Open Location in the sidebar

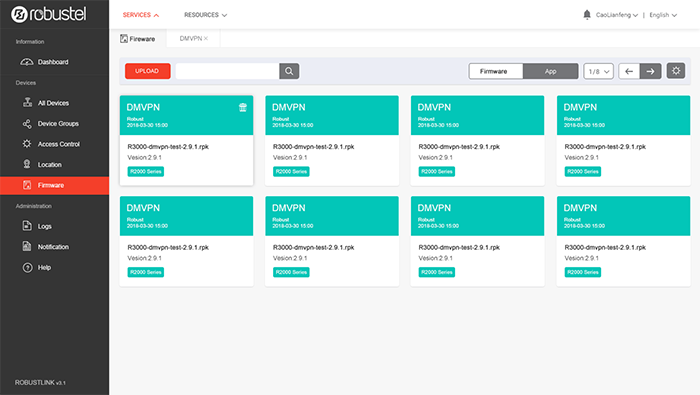(54, 164)
